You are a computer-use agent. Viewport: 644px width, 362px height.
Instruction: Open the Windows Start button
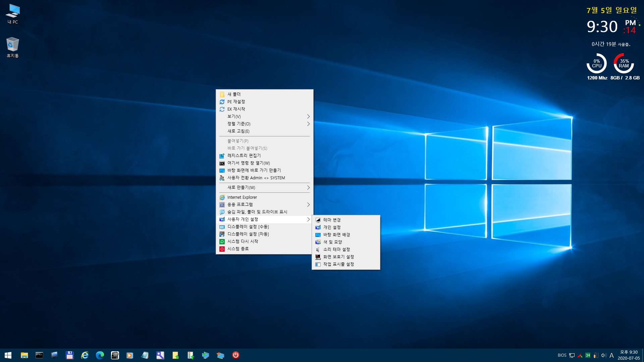point(8,355)
